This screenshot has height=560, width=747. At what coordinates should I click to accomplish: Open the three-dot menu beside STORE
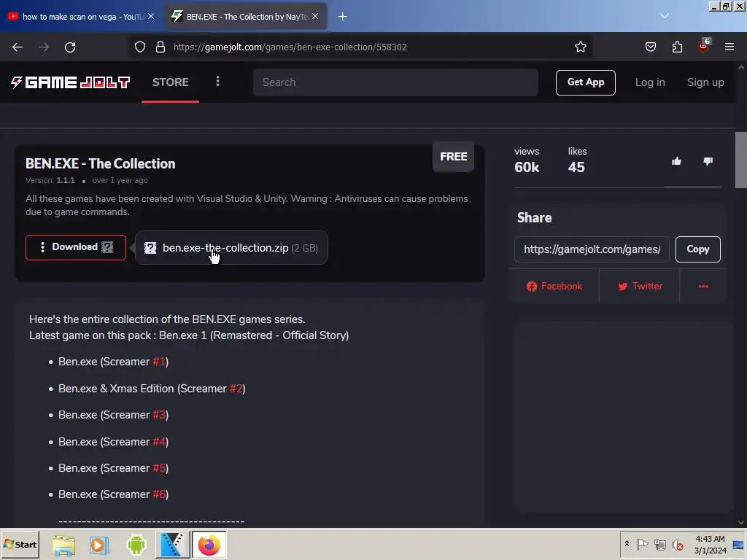click(217, 82)
